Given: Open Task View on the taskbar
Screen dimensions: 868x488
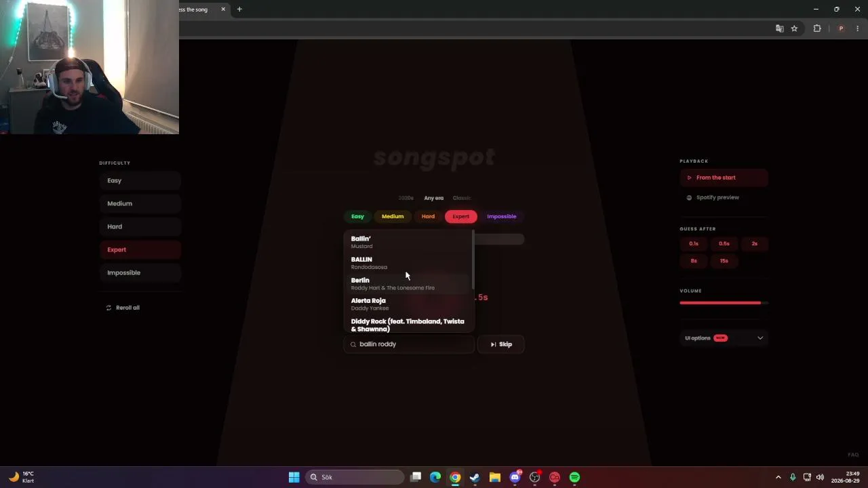Looking at the screenshot, I should (416, 477).
